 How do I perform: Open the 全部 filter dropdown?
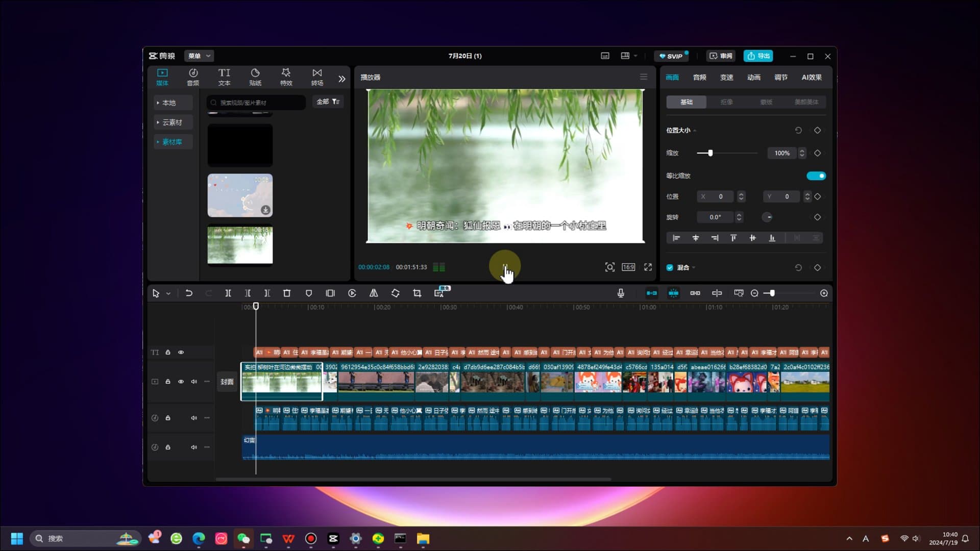click(328, 102)
